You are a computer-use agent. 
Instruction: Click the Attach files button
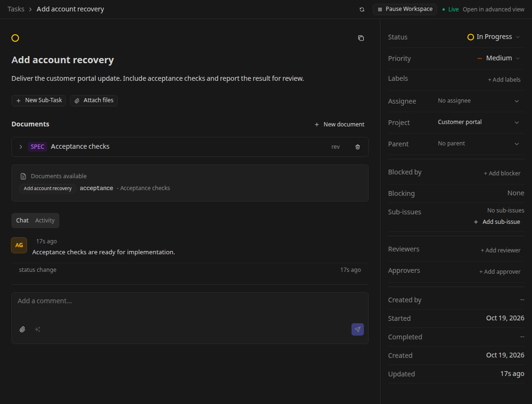click(94, 100)
